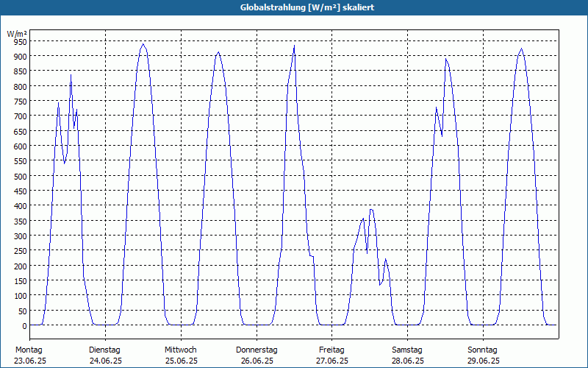Click the 'Sonntag' day label

(x=482, y=350)
